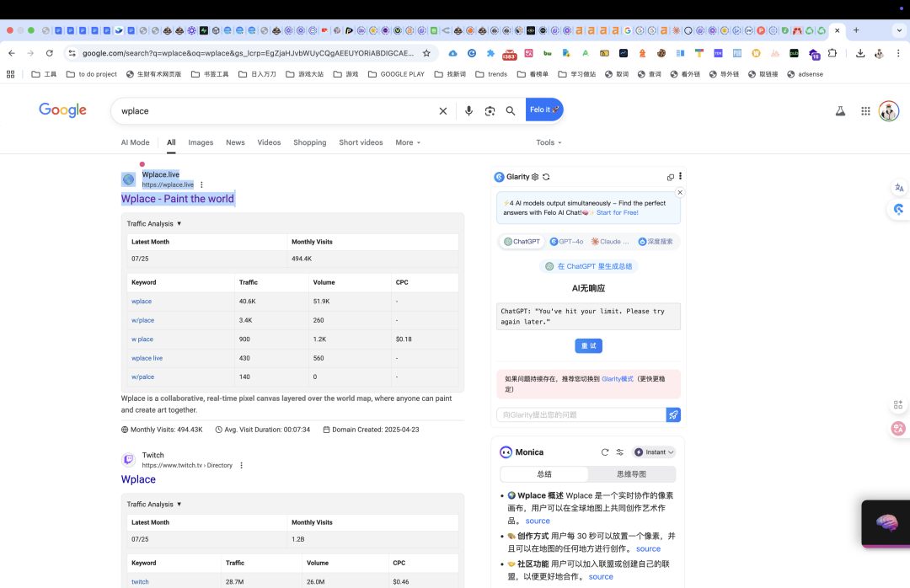Select the ChatGPT model in Glarity

pyautogui.click(x=522, y=242)
